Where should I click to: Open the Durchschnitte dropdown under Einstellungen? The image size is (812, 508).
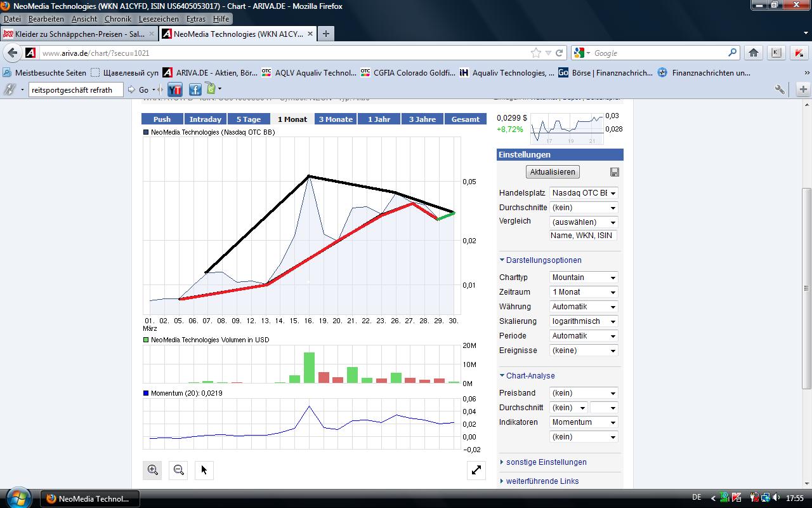[584, 208]
